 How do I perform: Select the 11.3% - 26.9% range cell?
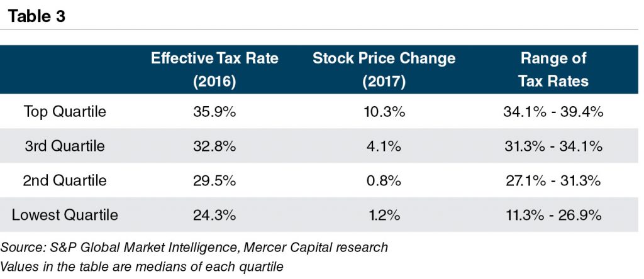tap(553, 215)
